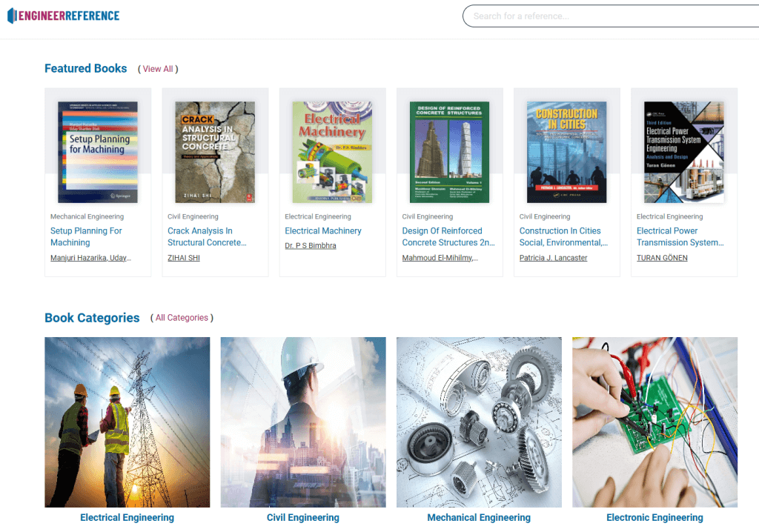View Electrical Power Transmission System cover
The width and height of the screenshot is (759, 532).
coord(683,152)
